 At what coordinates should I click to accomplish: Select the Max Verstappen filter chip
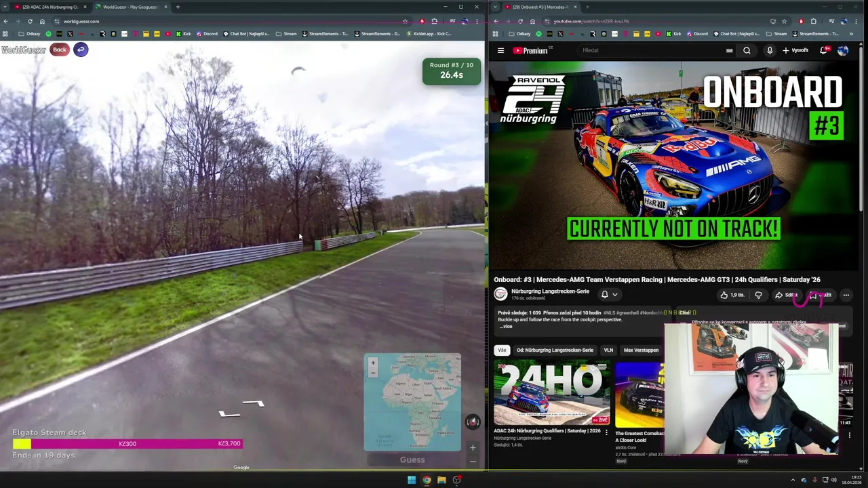tap(641, 350)
